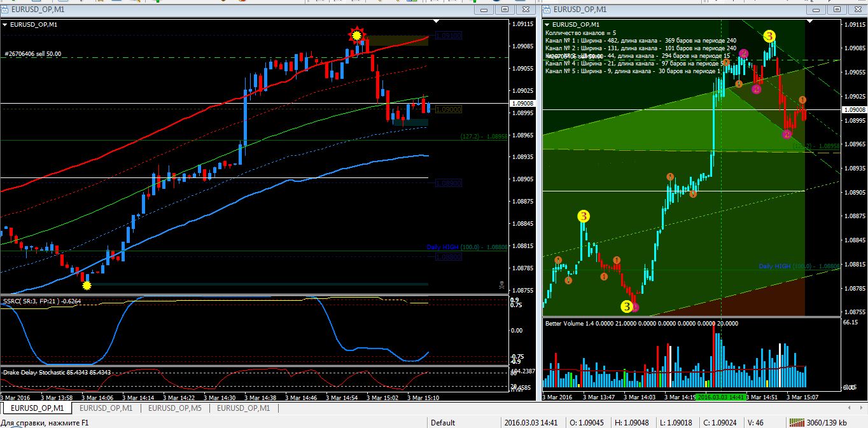
Task: Select text 'Колличество каналов = 5'
Action: click(580, 32)
